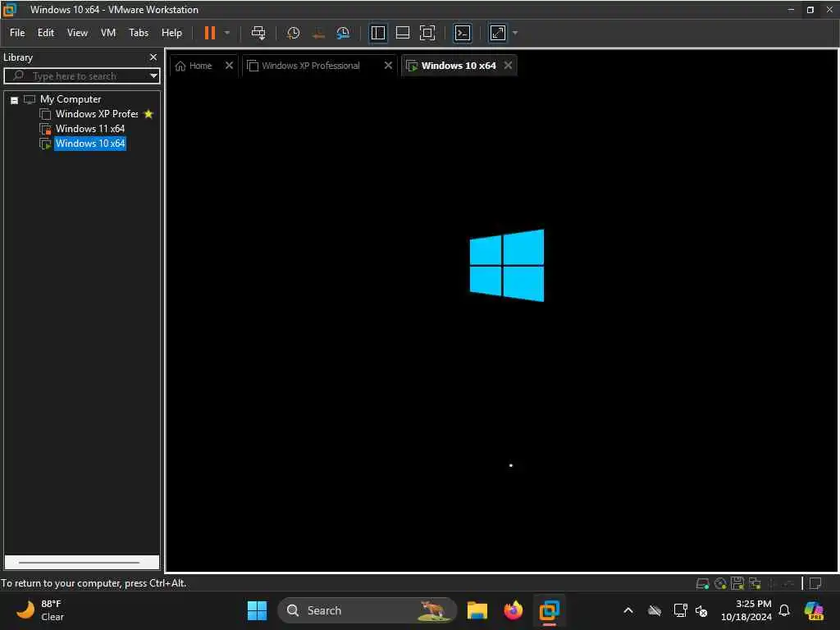Click the muted volume tray icon
The image size is (840, 630).
(x=701, y=610)
